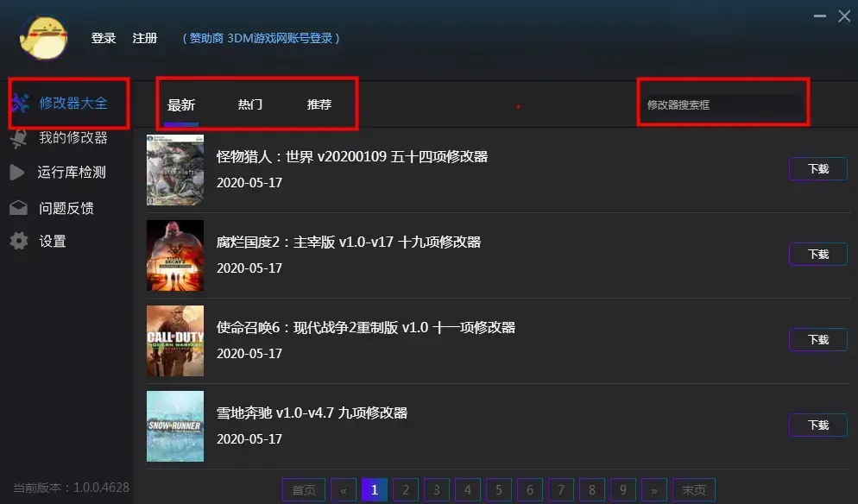
Task: Download the 使命召唤6 trainer
Action: coord(817,339)
